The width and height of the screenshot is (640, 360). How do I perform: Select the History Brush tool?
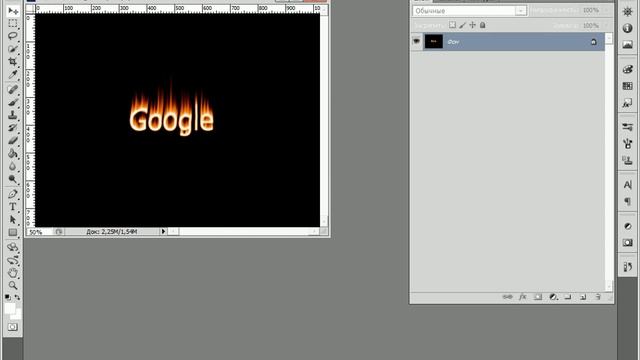[x=13, y=128]
